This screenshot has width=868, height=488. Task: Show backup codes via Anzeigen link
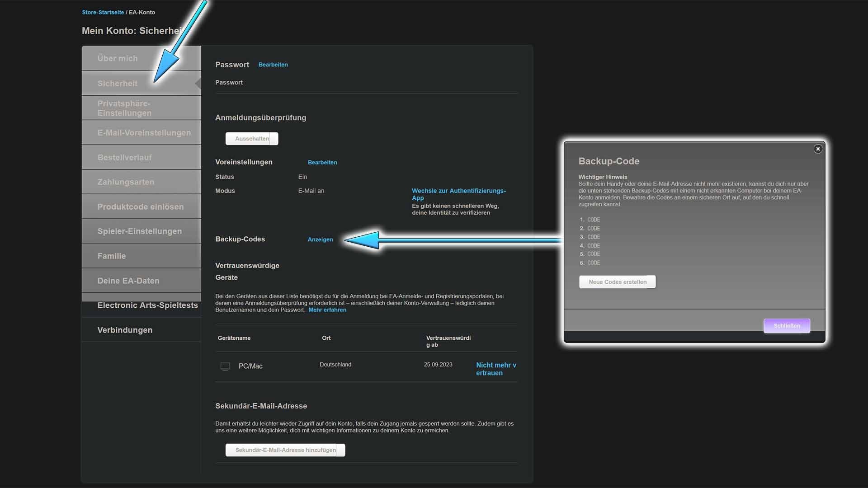point(320,239)
